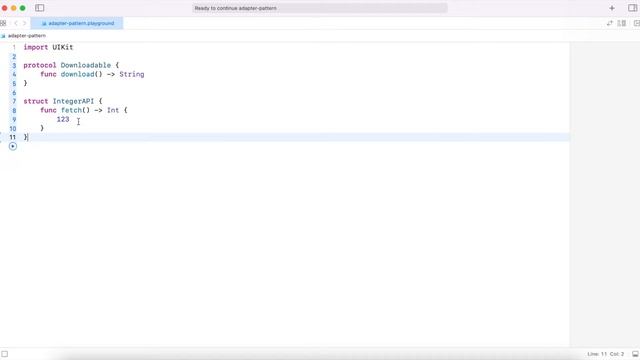The width and height of the screenshot is (640, 360).
Task: Click the closing brace on line 5
Action: (x=25, y=83)
